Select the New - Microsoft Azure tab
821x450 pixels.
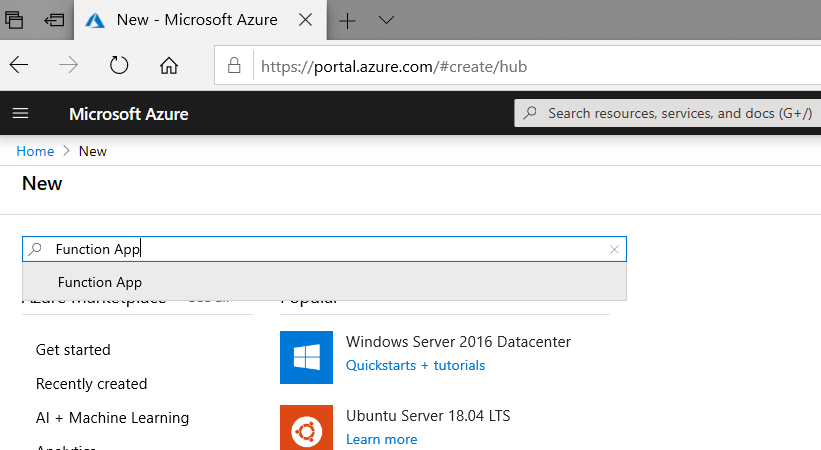(x=200, y=20)
